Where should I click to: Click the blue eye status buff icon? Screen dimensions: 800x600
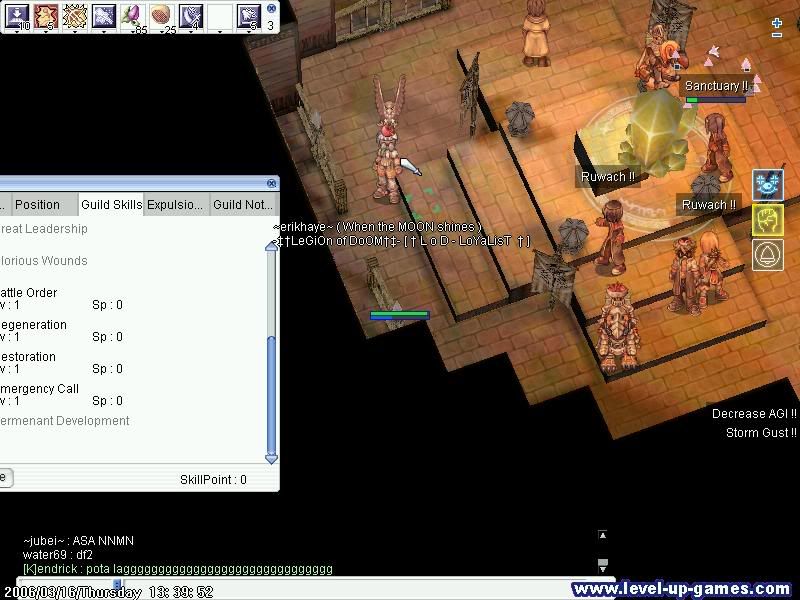[768, 186]
